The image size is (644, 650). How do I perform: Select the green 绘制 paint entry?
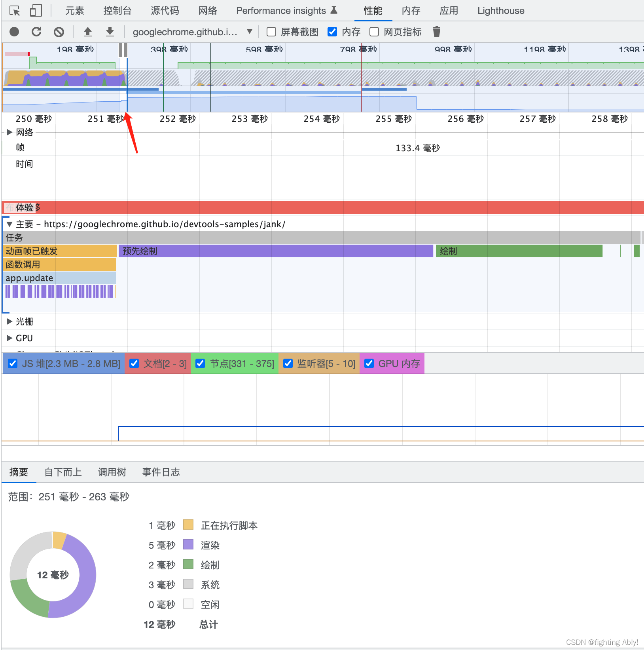tap(519, 251)
